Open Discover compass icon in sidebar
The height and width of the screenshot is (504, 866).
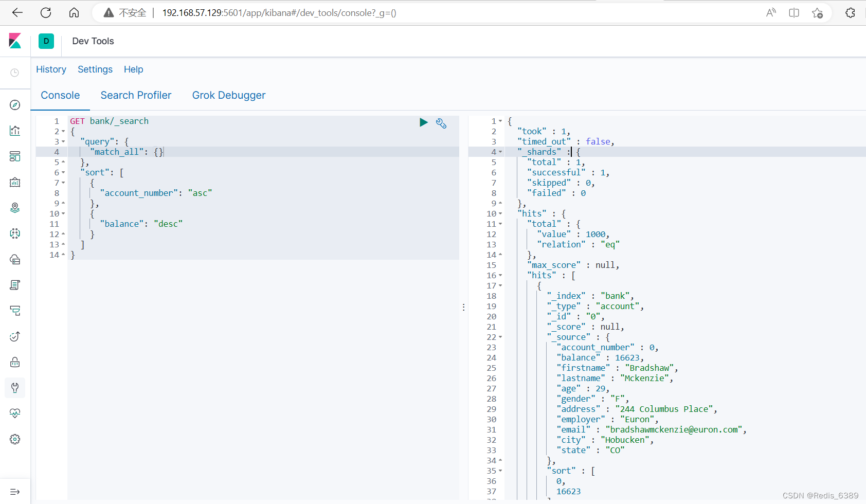point(15,105)
